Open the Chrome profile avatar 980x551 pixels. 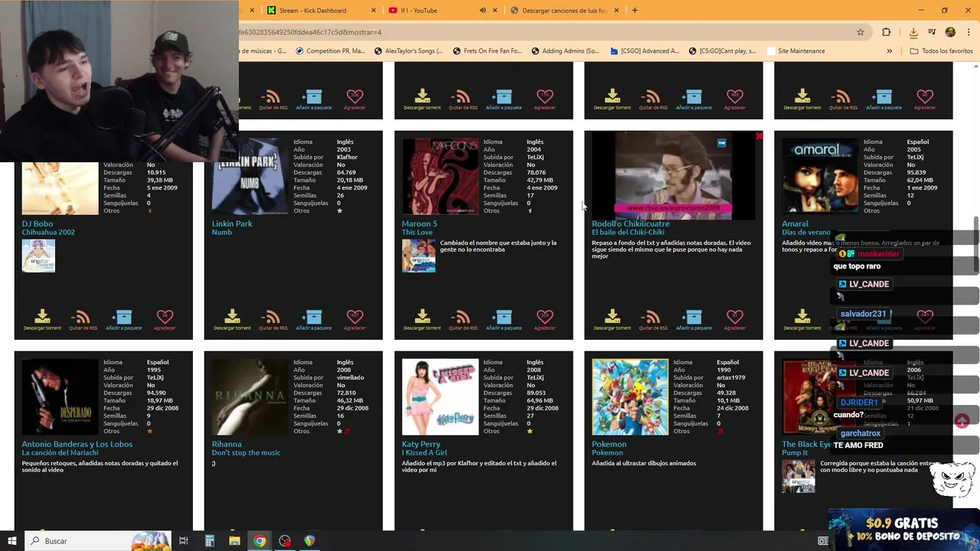pos(950,32)
